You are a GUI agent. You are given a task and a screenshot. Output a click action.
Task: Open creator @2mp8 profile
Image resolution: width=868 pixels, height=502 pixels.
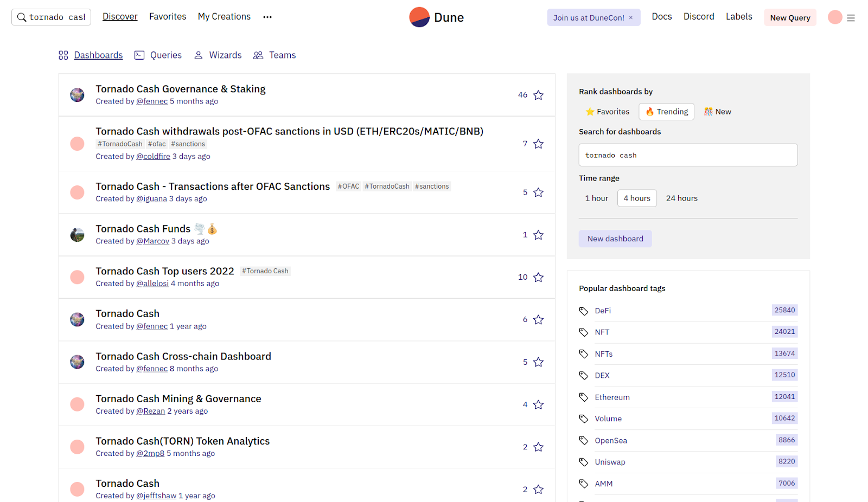coord(150,454)
